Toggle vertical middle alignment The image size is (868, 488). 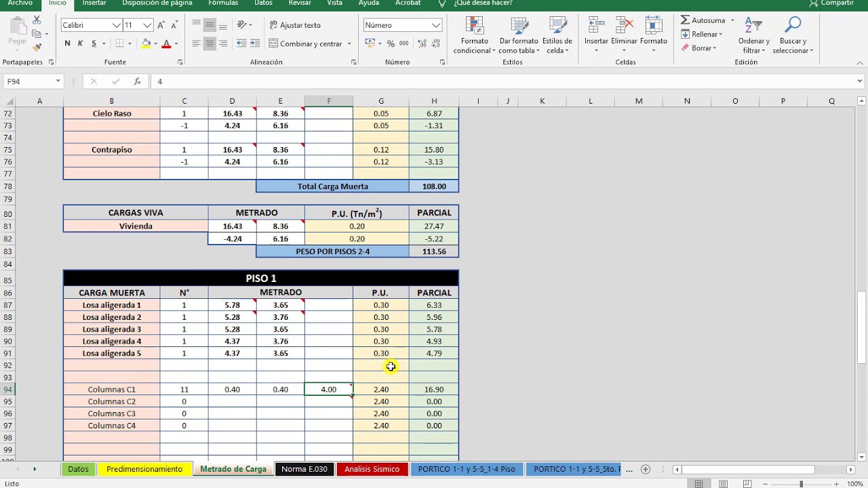pyautogui.click(x=210, y=24)
